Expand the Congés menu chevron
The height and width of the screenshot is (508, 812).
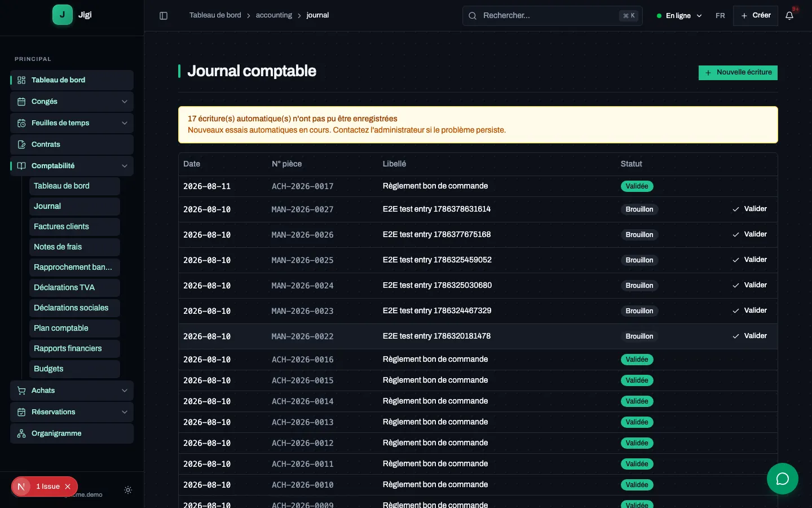[125, 102]
